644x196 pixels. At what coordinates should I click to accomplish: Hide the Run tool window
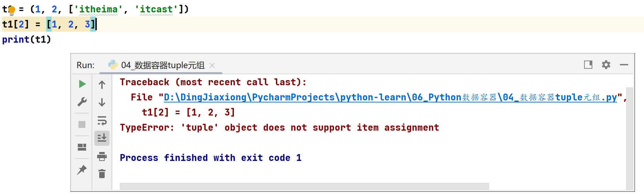[x=624, y=65]
